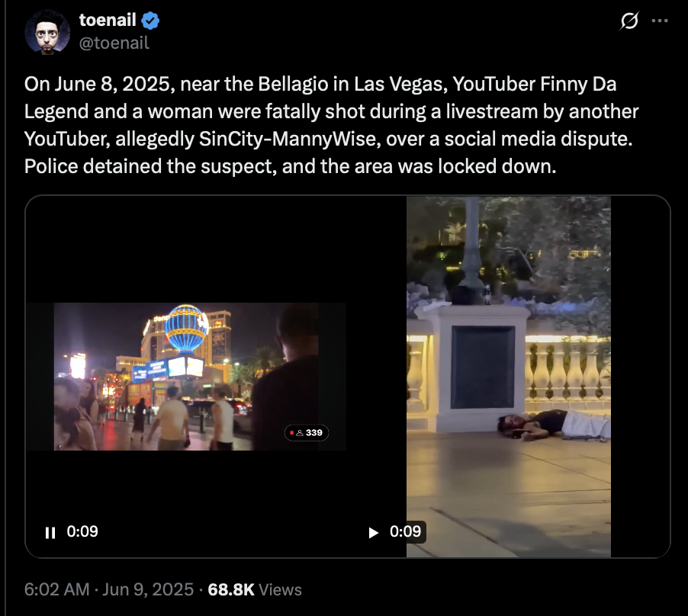View the 68.8K Views count
Image resolution: width=688 pixels, height=616 pixels.
coord(255,589)
